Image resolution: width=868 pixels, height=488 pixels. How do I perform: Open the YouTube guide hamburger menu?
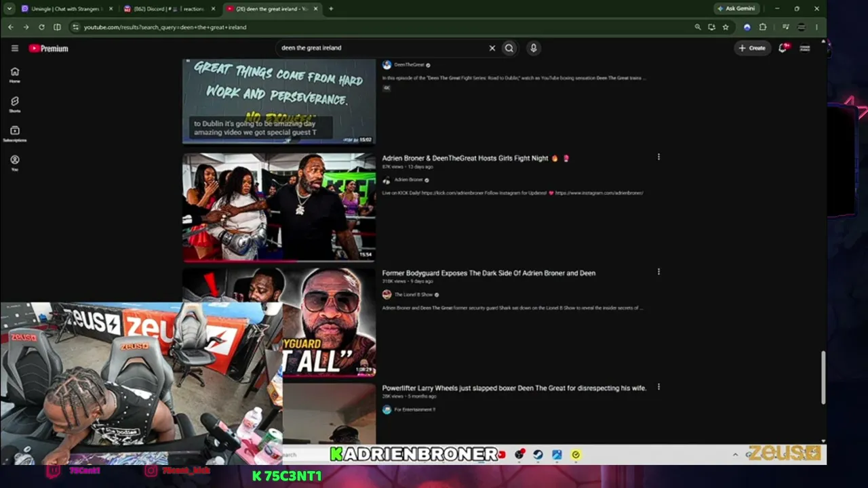pos(14,48)
